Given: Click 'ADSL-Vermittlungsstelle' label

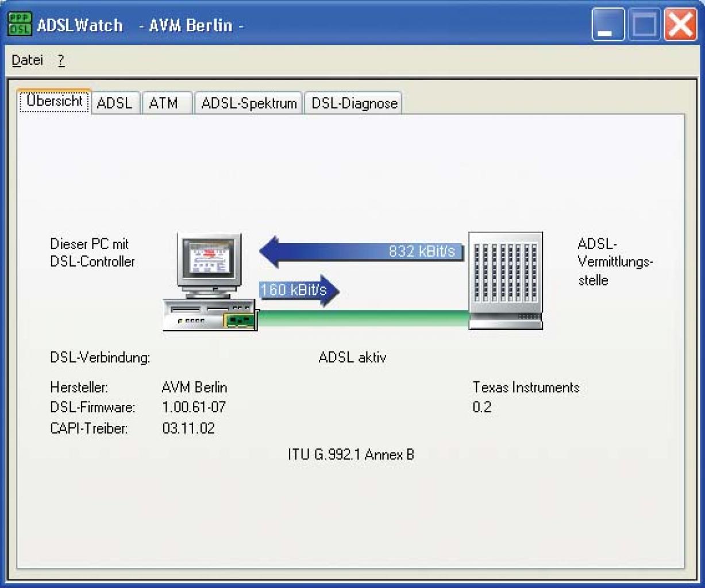Looking at the screenshot, I should tap(615, 262).
